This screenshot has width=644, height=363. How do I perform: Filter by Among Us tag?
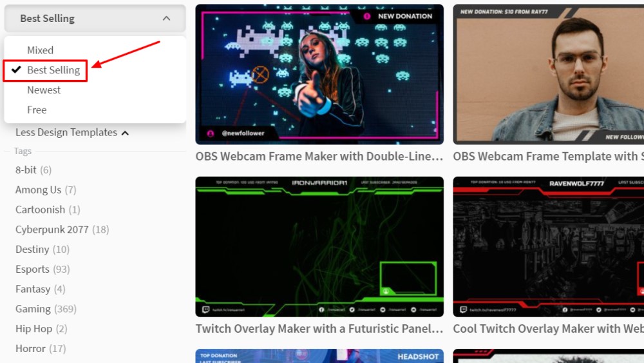(x=39, y=190)
